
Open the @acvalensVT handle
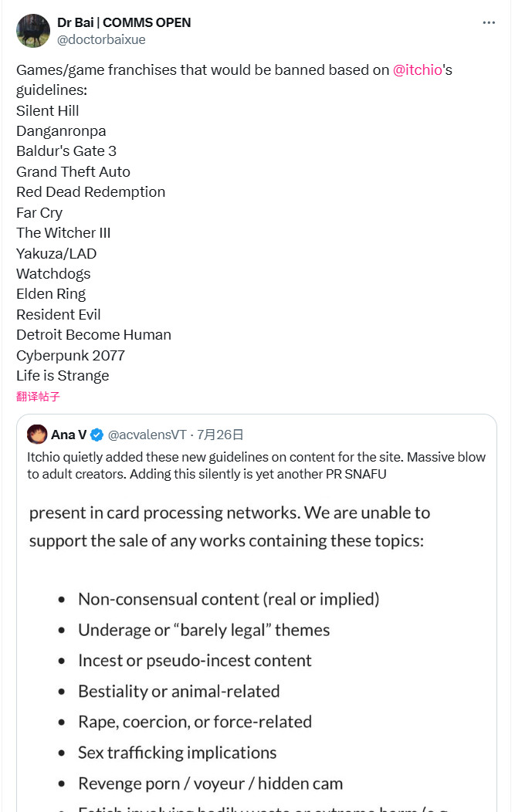click(x=147, y=434)
